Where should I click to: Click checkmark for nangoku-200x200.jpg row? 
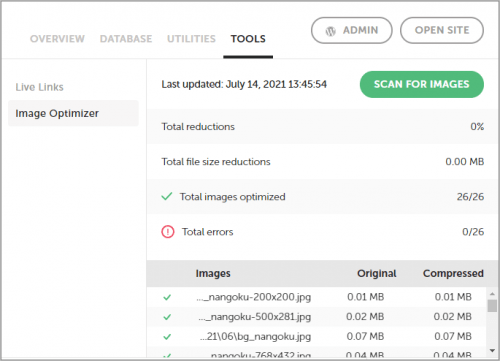(167, 297)
